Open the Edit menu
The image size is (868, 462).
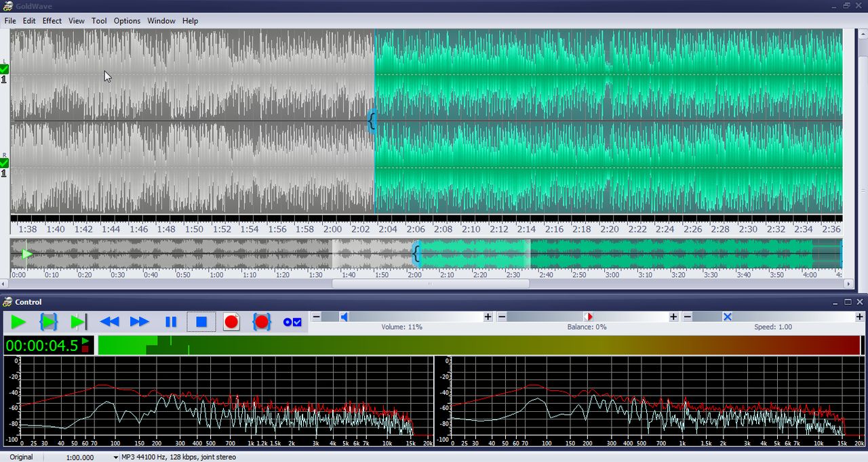29,21
